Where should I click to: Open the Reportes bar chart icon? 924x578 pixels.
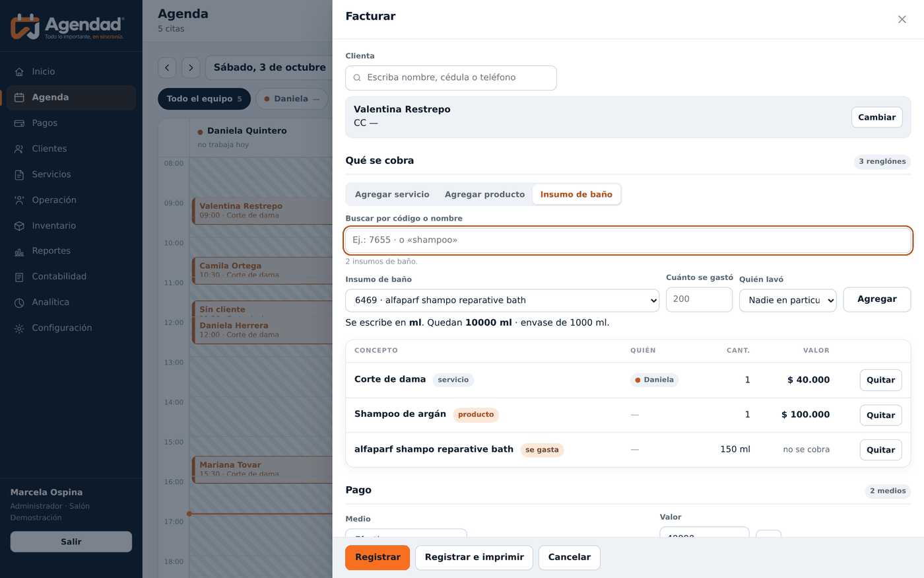[19, 251]
